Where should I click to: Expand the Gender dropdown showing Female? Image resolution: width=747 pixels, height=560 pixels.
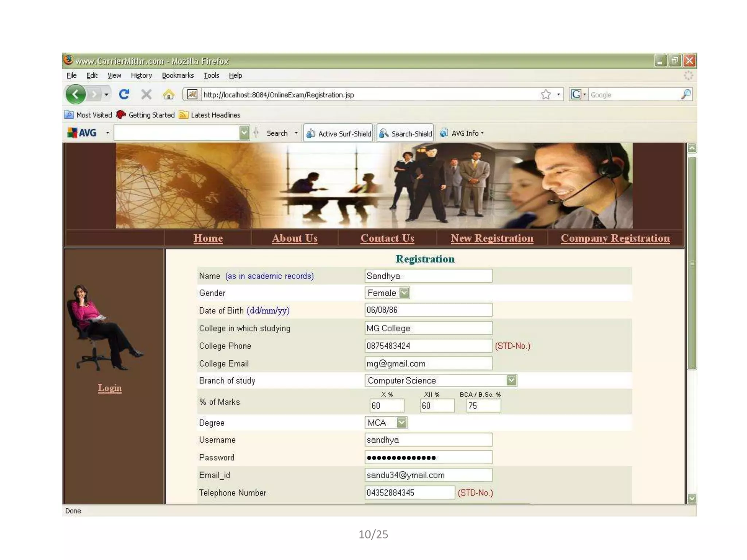404,293
